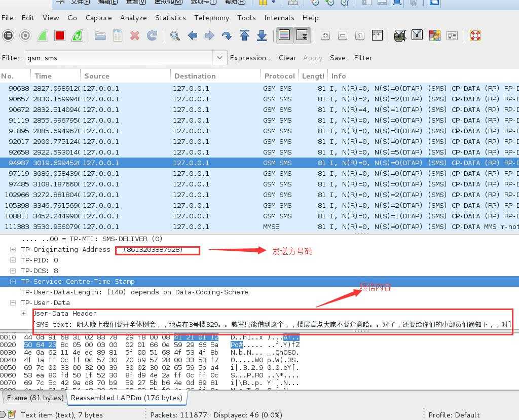Open the capture options gear icon
519x420 pixels.
click(25, 35)
